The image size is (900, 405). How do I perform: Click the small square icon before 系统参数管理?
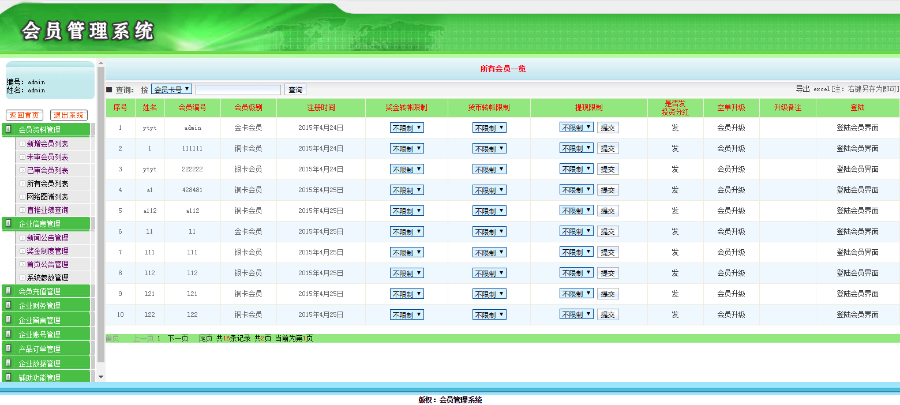[22, 277]
